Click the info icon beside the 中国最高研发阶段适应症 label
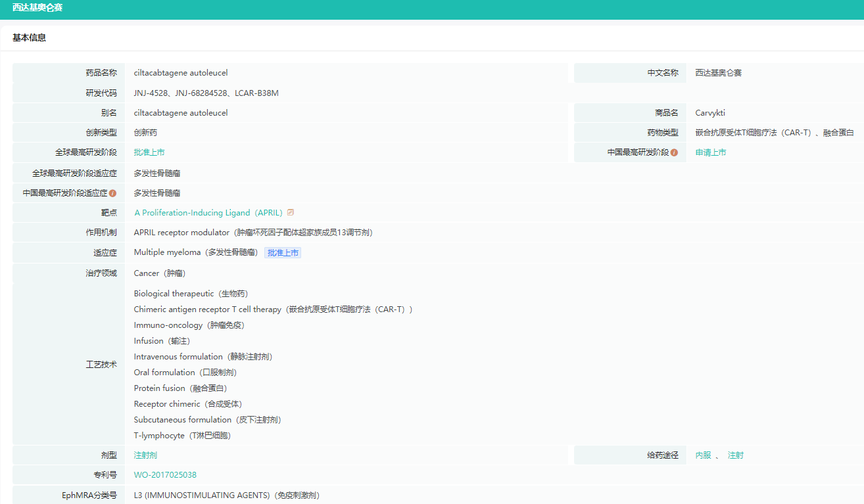The image size is (864, 504). pyautogui.click(x=112, y=193)
